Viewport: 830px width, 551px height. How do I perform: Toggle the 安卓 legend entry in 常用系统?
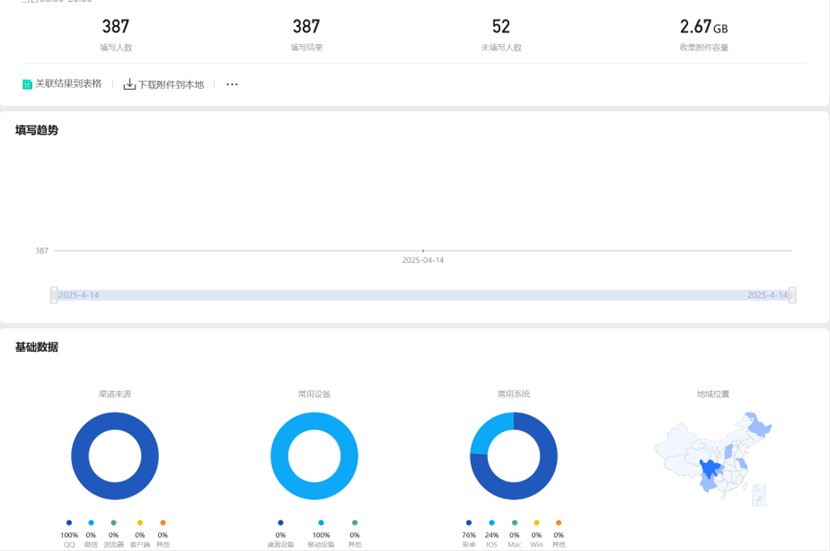[x=469, y=523]
